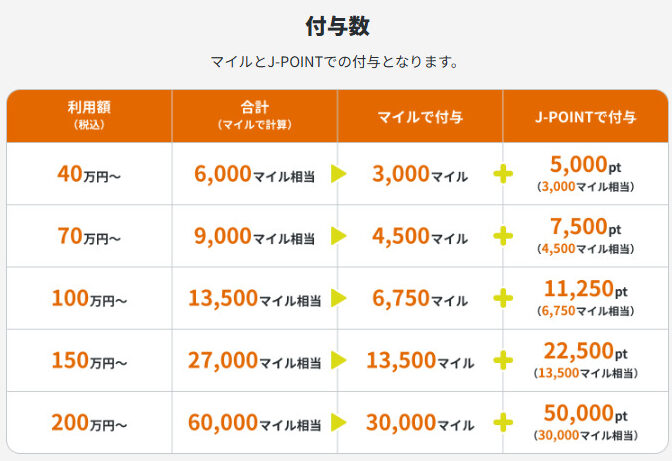
Task: Click the yellow arrow in the 70万円 row
Action: 338,236
